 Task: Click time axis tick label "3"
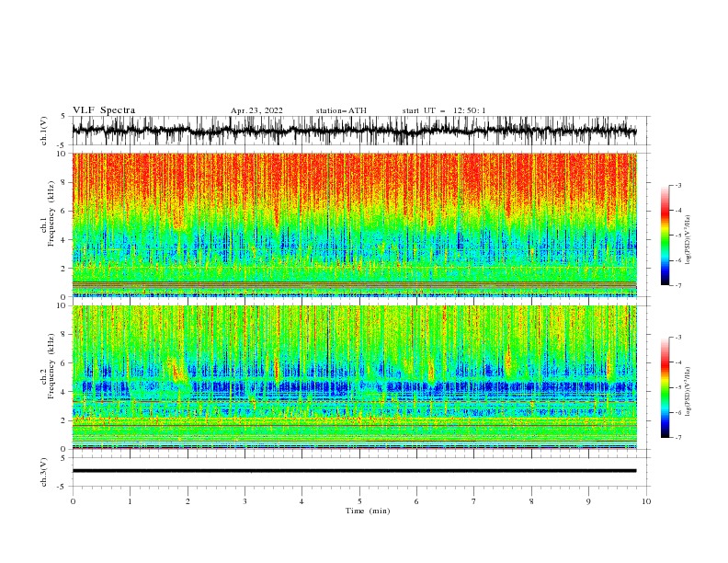point(245,501)
